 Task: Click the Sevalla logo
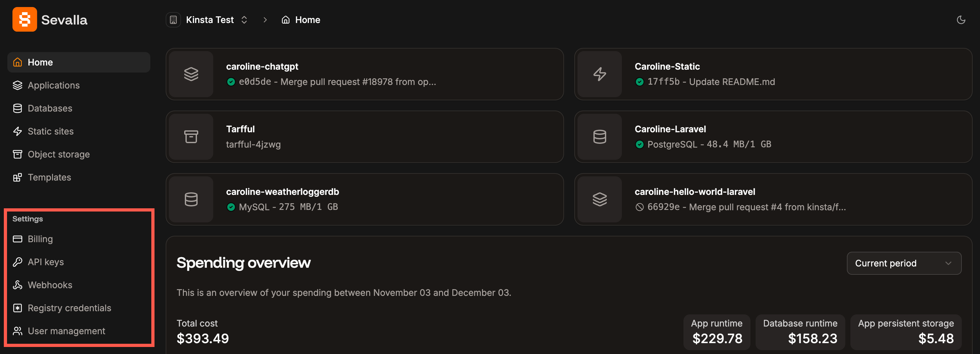(24, 19)
